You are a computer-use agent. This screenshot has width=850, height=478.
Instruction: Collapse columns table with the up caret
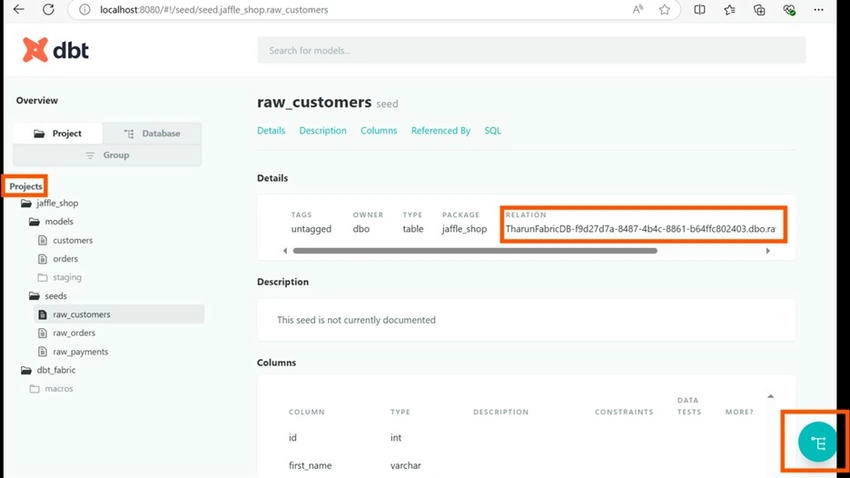pyautogui.click(x=770, y=397)
